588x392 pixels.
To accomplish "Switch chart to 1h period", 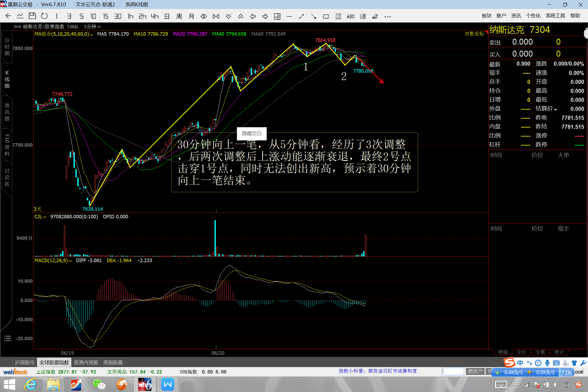I will coord(130,16).
